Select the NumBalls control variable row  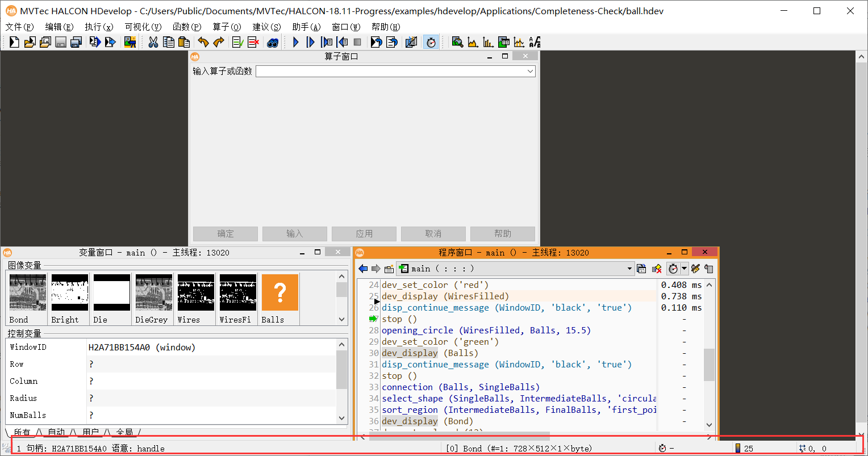171,415
